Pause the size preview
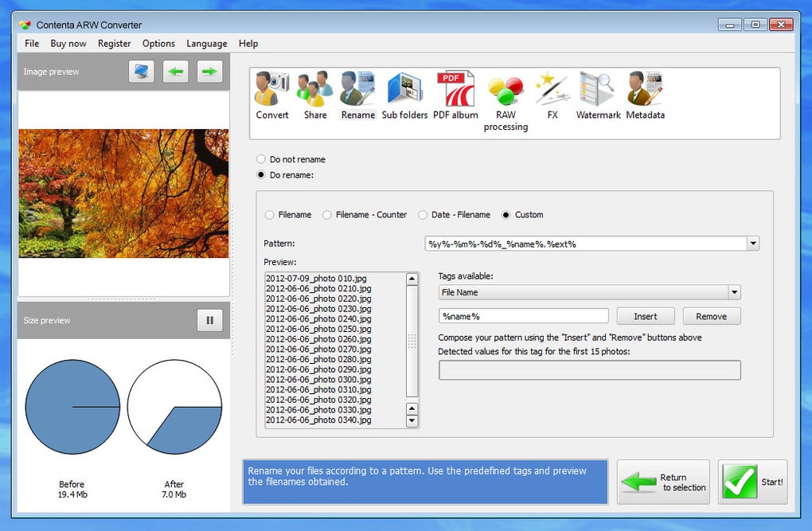 click(209, 320)
